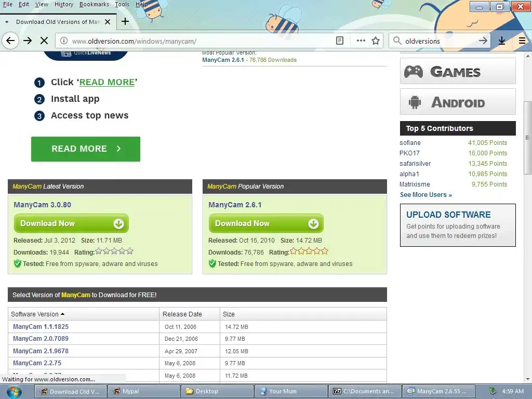The height and width of the screenshot is (399, 532).
Task: Open the browser hamburger menu
Action: (x=522, y=41)
